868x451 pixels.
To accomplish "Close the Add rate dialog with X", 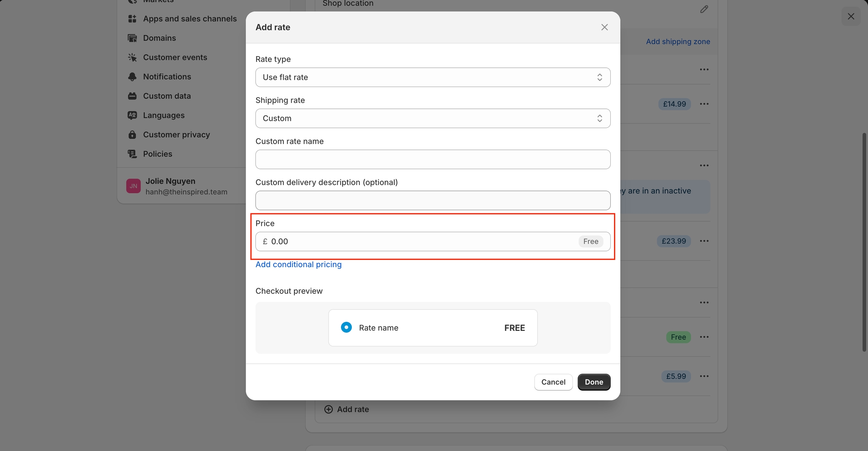I will coord(604,27).
